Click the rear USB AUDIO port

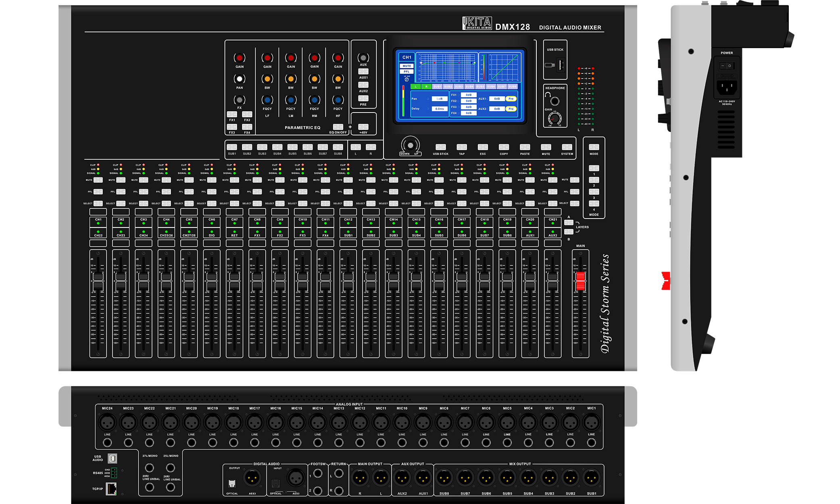pyautogui.click(x=113, y=458)
